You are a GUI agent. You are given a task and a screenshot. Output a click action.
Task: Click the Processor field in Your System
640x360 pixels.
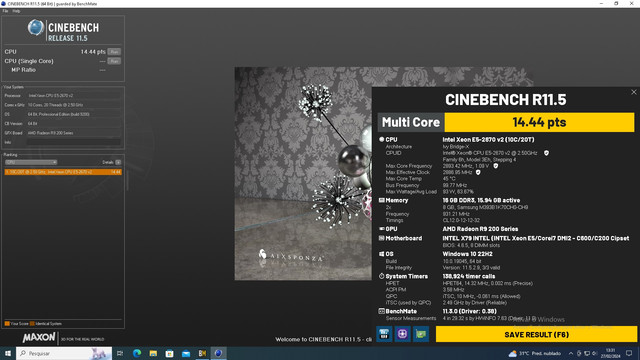pyautogui.click(x=74, y=96)
